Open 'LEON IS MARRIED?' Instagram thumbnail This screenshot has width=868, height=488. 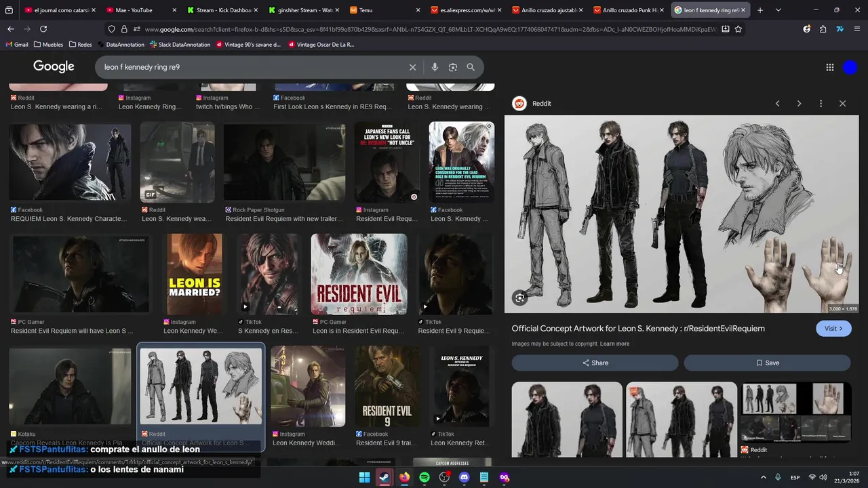click(195, 274)
